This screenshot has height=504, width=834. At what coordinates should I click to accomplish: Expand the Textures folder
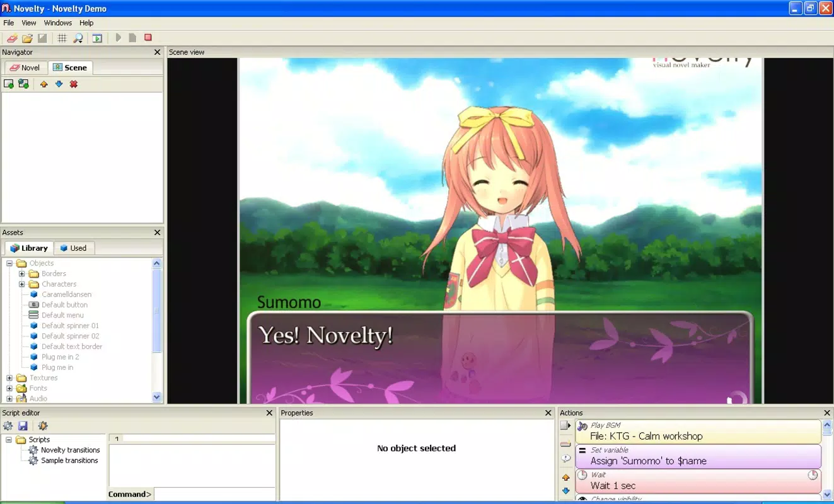click(9, 378)
